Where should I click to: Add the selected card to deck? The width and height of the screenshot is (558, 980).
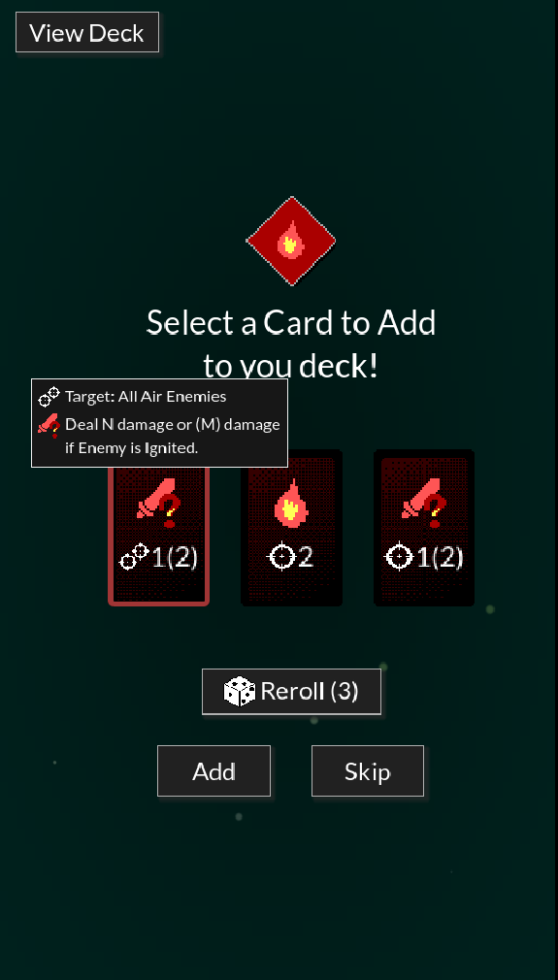213,770
